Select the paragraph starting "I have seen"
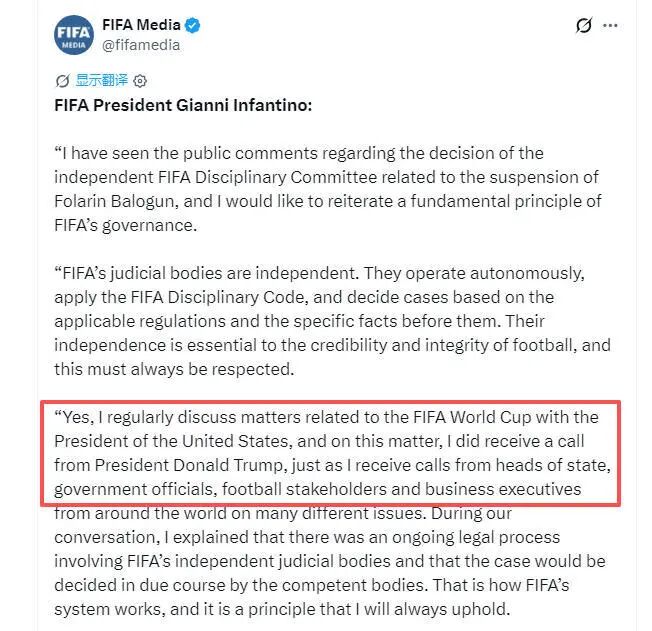The height and width of the screenshot is (631, 652). (x=328, y=189)
